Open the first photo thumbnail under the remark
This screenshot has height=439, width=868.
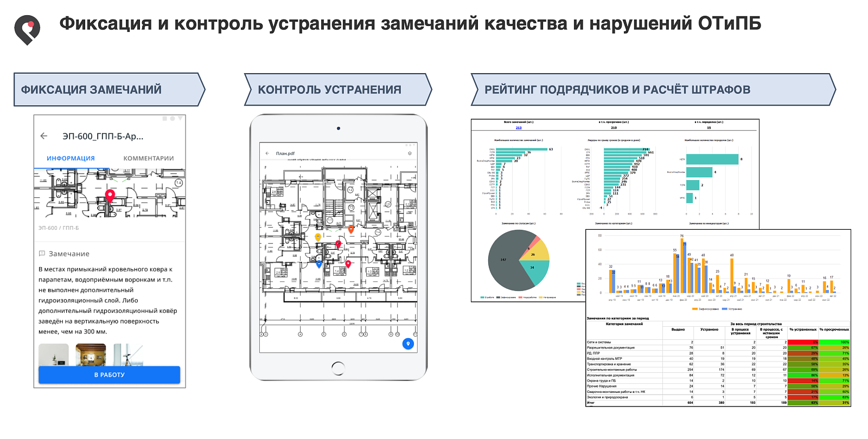coord(54,355)
